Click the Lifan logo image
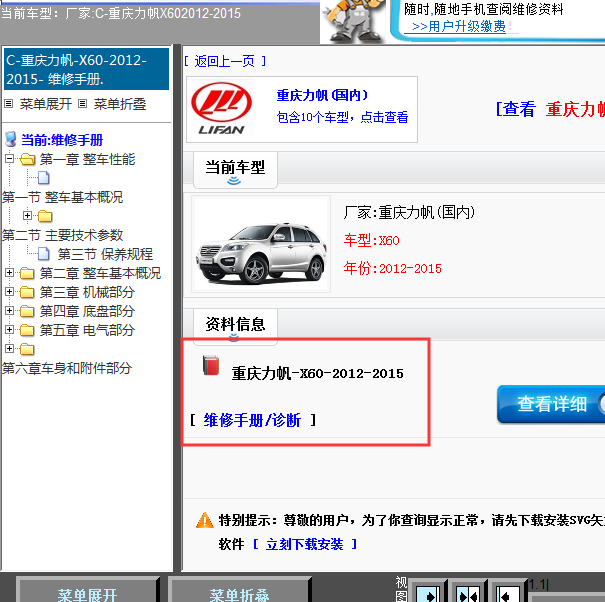 [x=221, y=109]
